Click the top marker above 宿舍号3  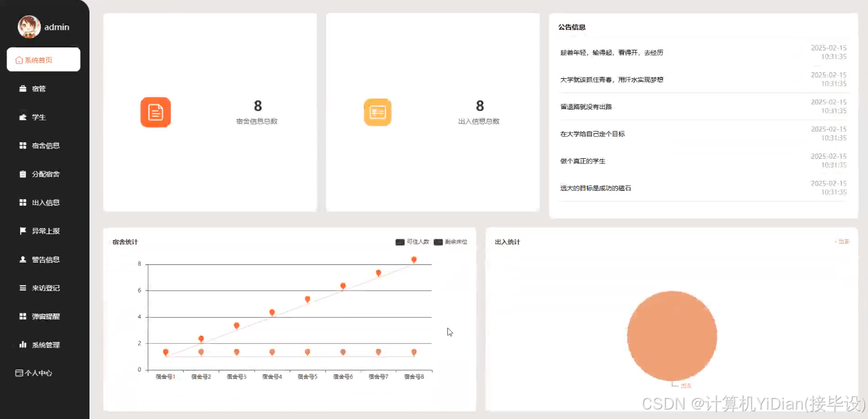pyautogui.click(x=236, y=326)
